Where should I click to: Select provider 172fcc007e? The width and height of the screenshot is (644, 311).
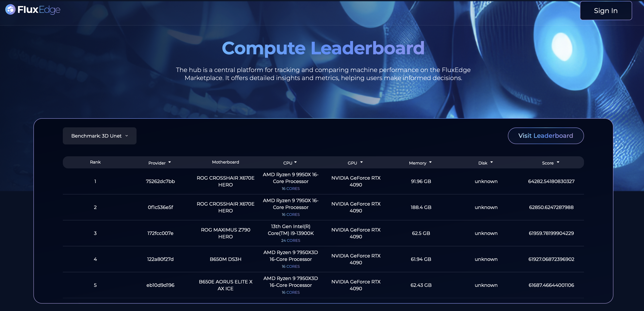160,233
